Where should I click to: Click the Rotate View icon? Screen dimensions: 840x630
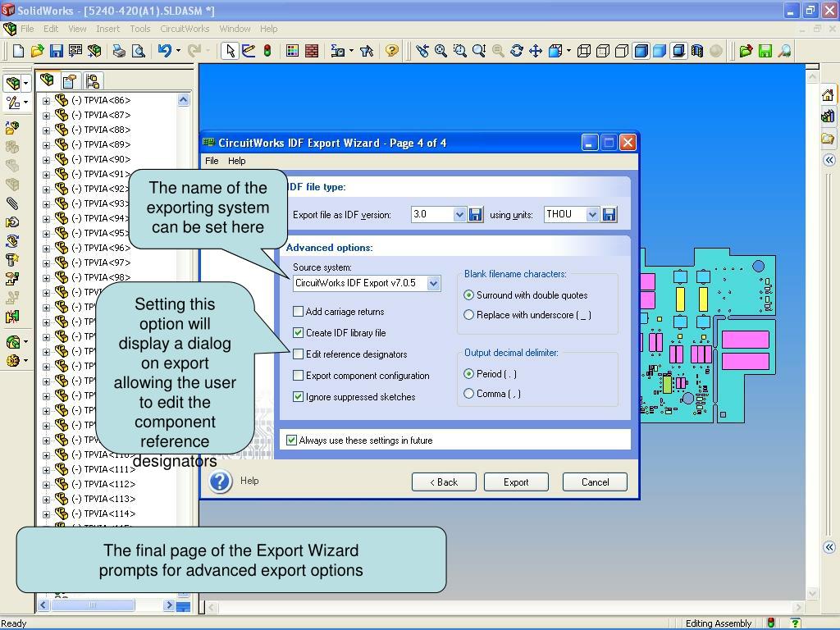click(x=517, y=51)
